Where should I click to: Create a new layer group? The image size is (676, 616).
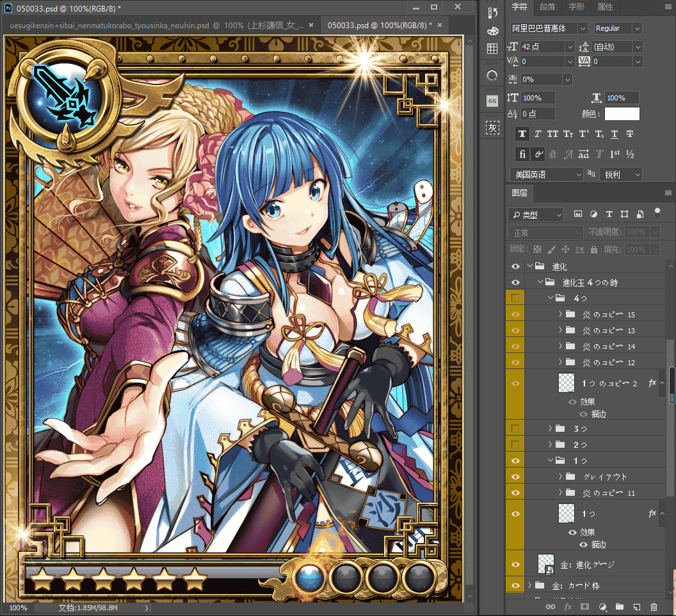(x=620, y=607)
